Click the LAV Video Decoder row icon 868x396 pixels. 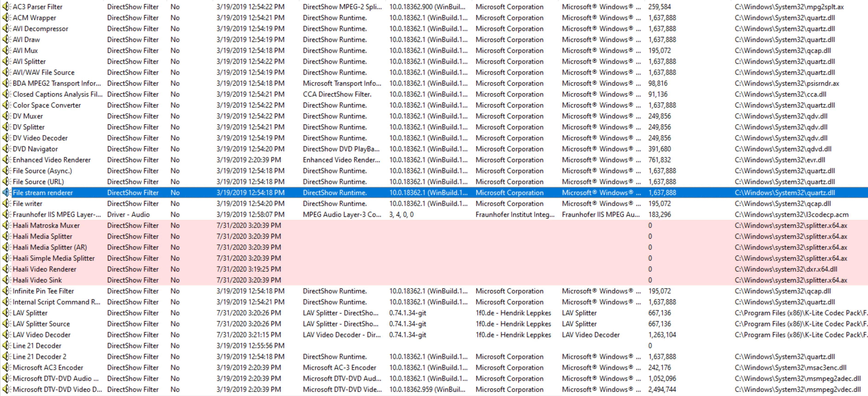point(6,335)
